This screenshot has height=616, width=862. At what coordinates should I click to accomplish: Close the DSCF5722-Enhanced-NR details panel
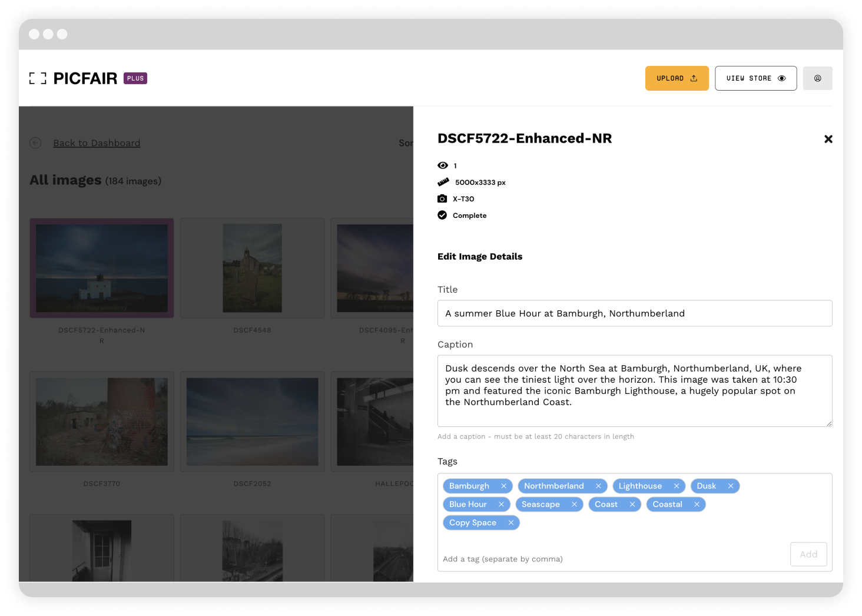[x=828, y=139]
